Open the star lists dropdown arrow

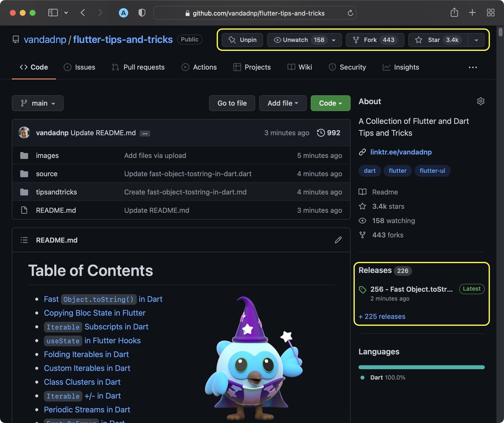pyautogui.click(x=476, y=40)
